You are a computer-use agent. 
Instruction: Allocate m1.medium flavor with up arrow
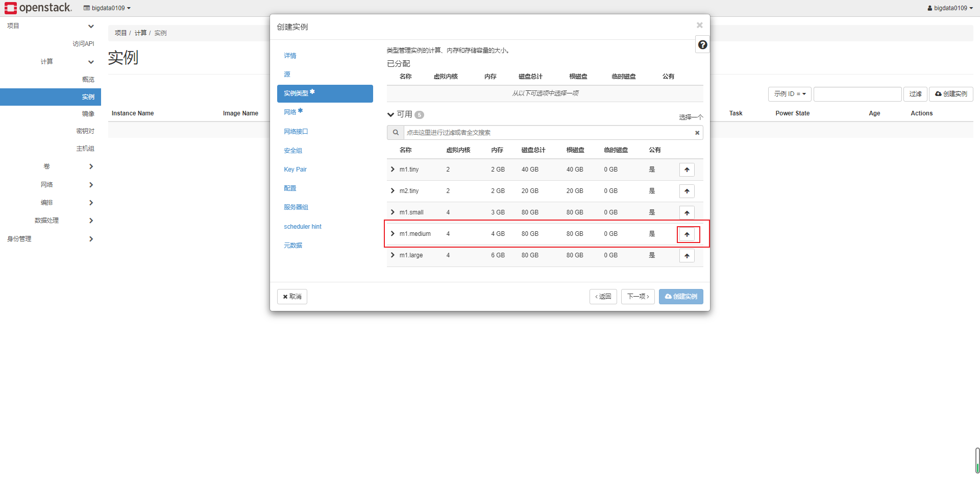(x=687, y=234)
